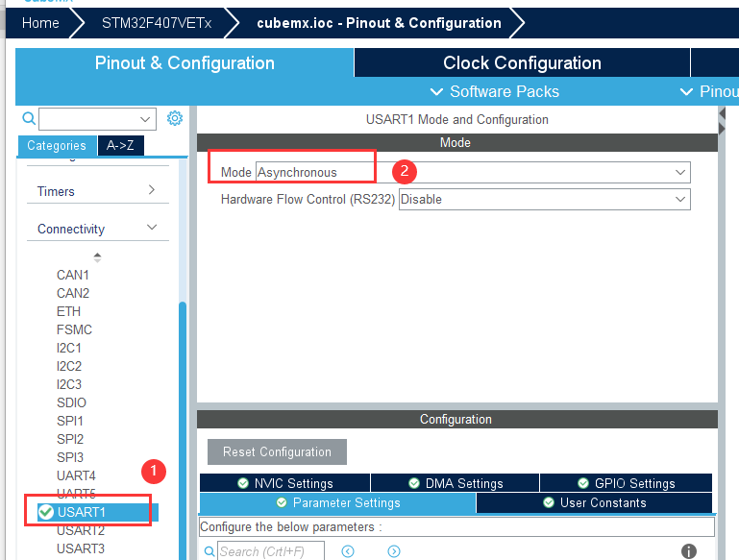The image size is (739, 560).
Task: Click the parameter Search (Ctrl+F) field
Action: tap(271, 551)
